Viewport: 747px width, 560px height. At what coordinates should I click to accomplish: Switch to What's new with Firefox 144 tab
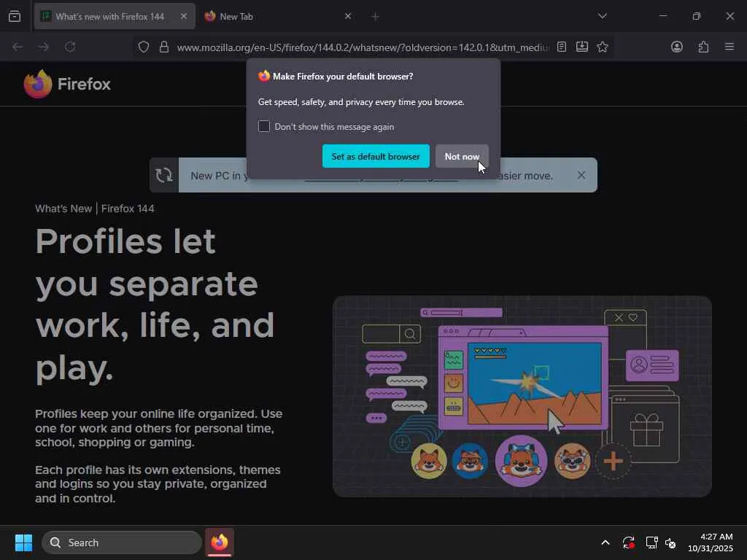[115, 16]
